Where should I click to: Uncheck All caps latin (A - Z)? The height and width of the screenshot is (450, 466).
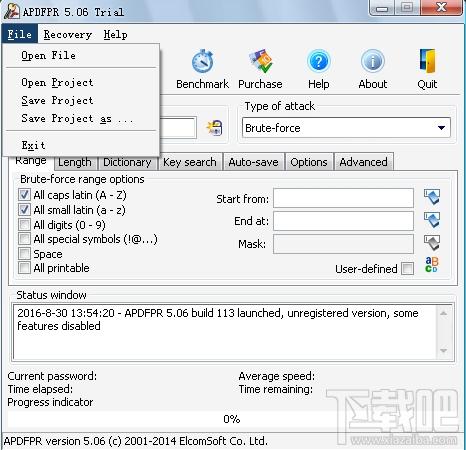pos(24,195)
